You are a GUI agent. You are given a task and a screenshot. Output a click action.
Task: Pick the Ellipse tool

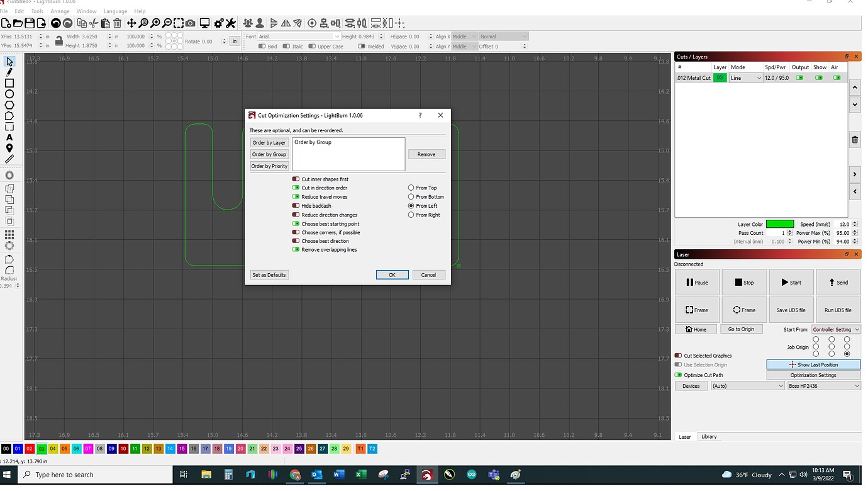tap(9, 93)
